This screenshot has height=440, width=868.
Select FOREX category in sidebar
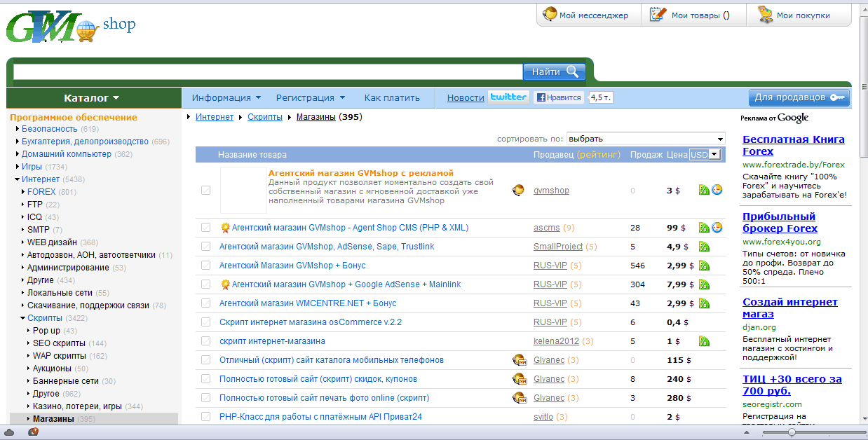tap(41, 191)
